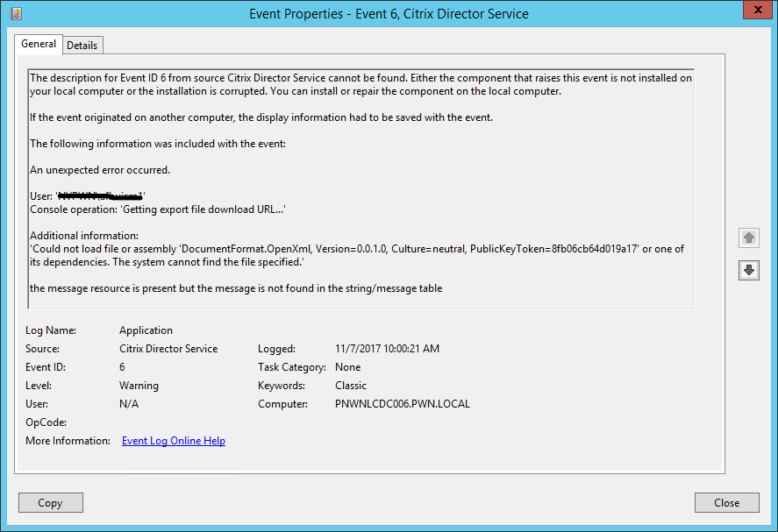Go to next event with down arrow
The height and width of the screenshot is (532, 778).
(x=748, y=271)
